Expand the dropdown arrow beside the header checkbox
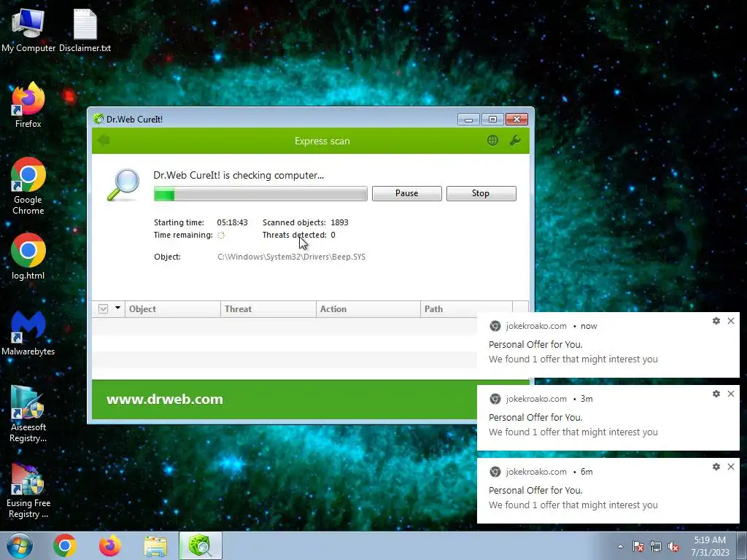The height and width of the screenshot is (560, 747). 117,308
